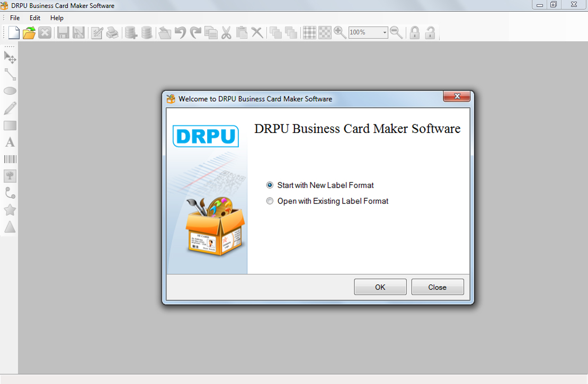Open the File menu
This screenshot has width=588, height=384.
tap(15, 18)
